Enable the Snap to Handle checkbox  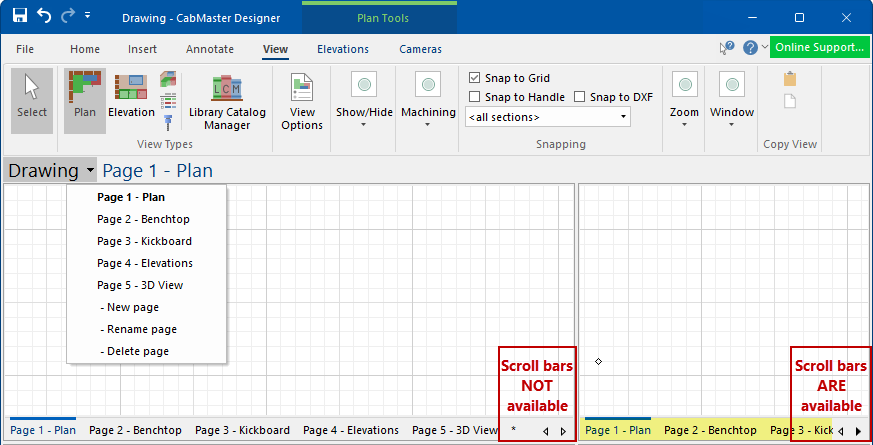tap(474, 97)
